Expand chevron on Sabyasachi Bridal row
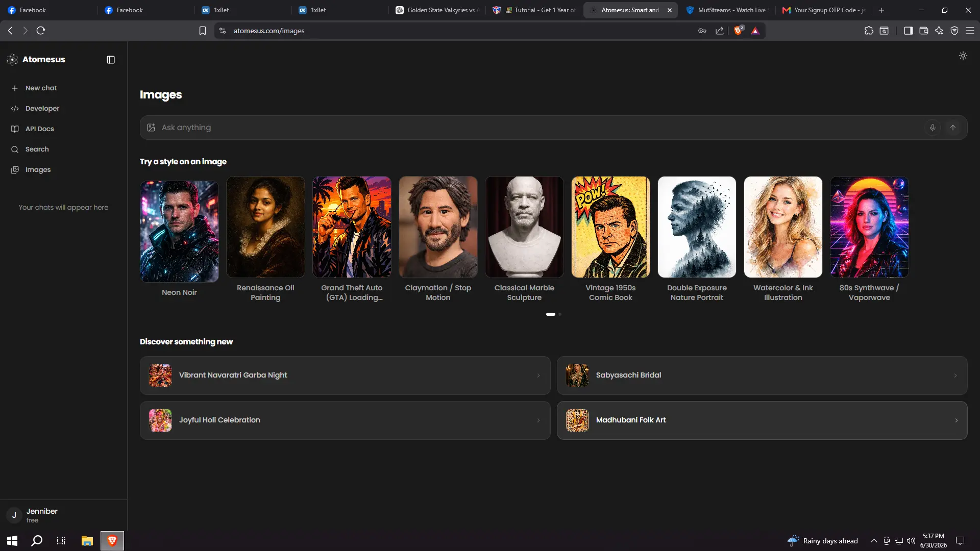This screenshot has width=980, height=551. point(955,375)
